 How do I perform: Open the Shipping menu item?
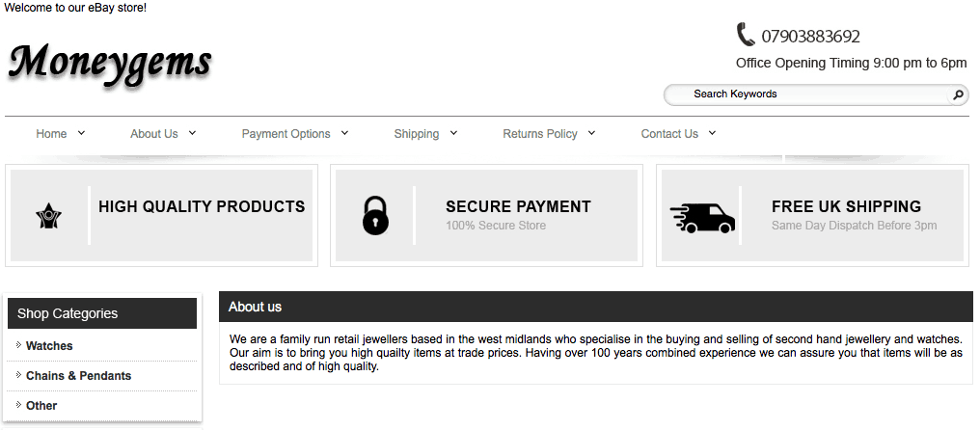pos(416,134)
